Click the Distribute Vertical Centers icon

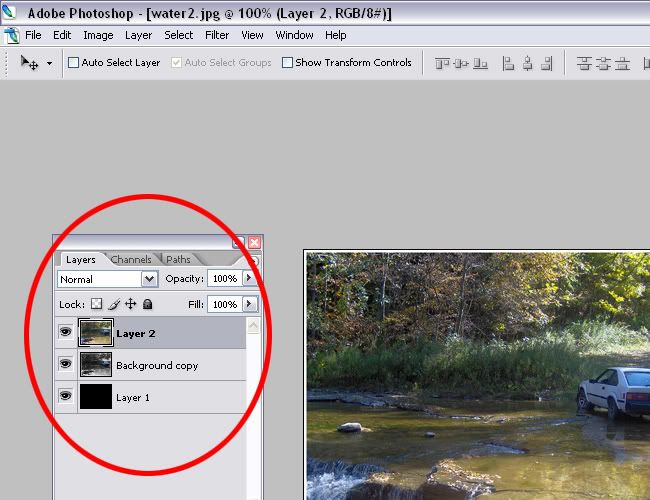(x=603, y=63)
